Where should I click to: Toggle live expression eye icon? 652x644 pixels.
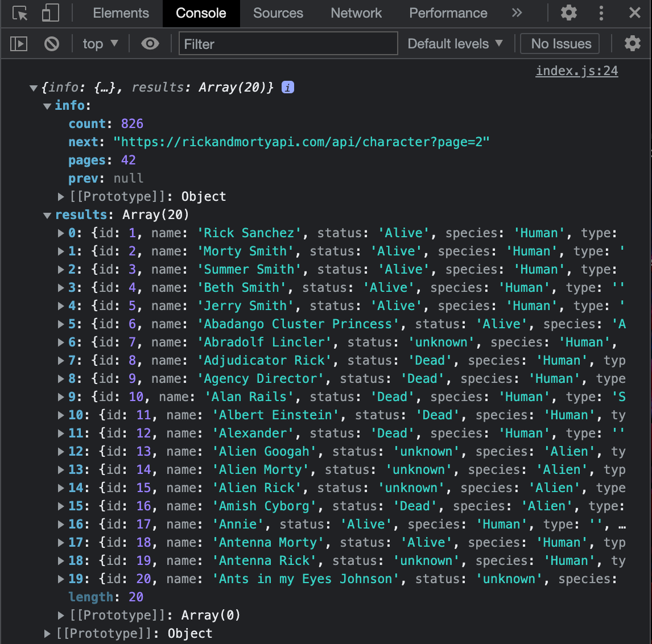[x=150, y=43]
